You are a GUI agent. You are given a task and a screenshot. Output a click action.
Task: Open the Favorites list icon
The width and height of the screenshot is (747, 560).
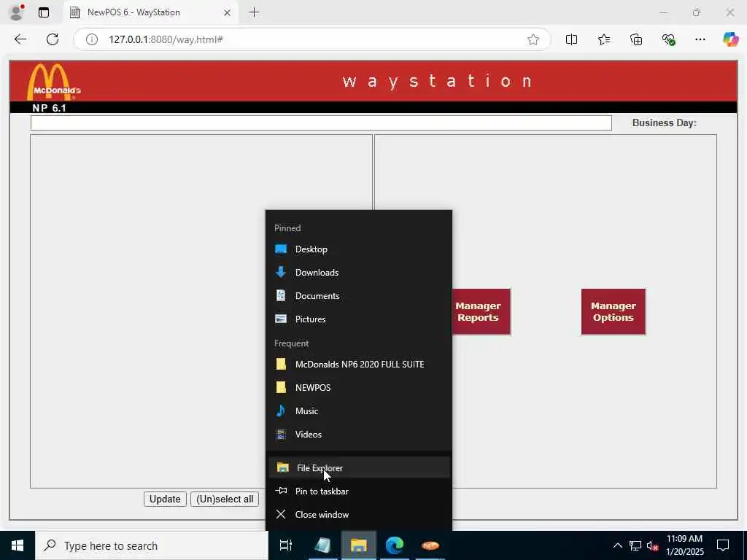coord(603,39)
